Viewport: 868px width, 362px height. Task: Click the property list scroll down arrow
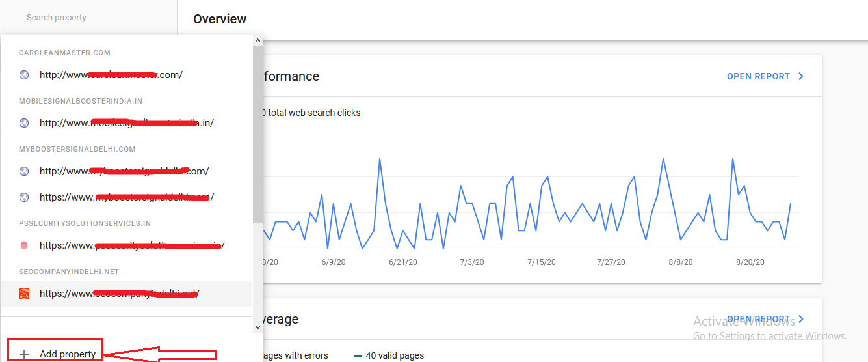(258, 327)
